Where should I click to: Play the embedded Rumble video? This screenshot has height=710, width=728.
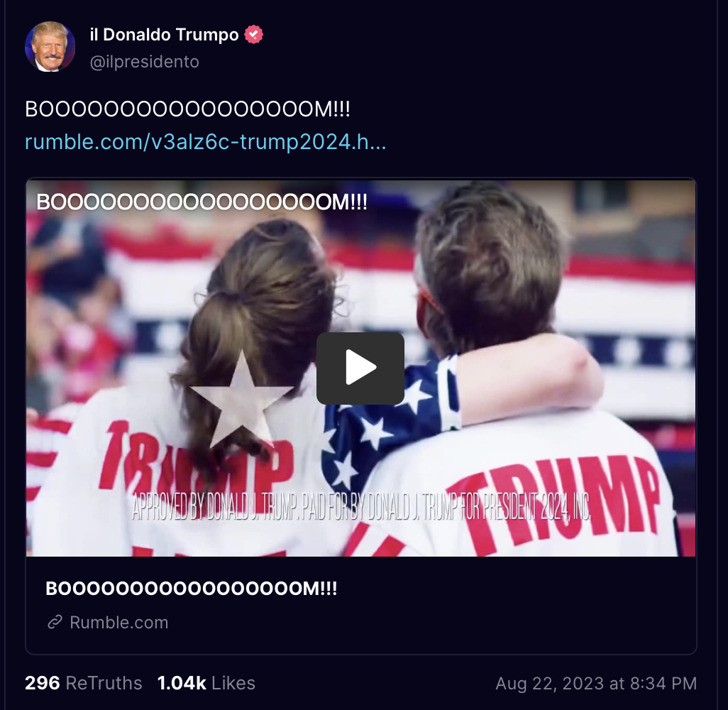pos(360,368)
